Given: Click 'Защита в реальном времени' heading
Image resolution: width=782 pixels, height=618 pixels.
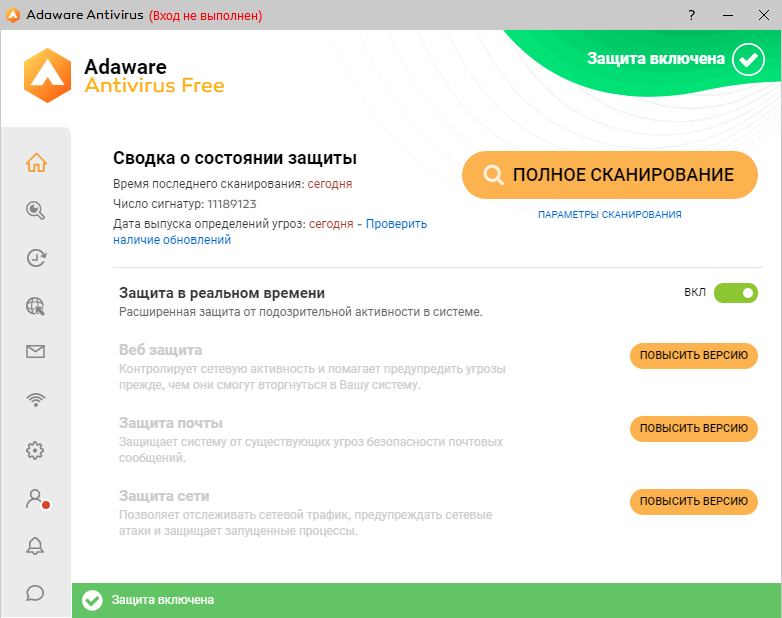Looking at the screenshot, I should click(x=222, y=293).
